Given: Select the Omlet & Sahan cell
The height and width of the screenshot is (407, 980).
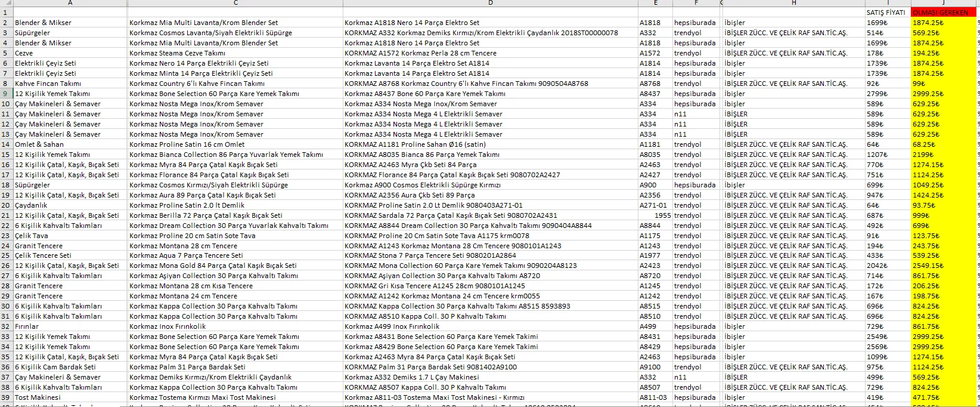Looking at the screenshot, I should point(70,144).
